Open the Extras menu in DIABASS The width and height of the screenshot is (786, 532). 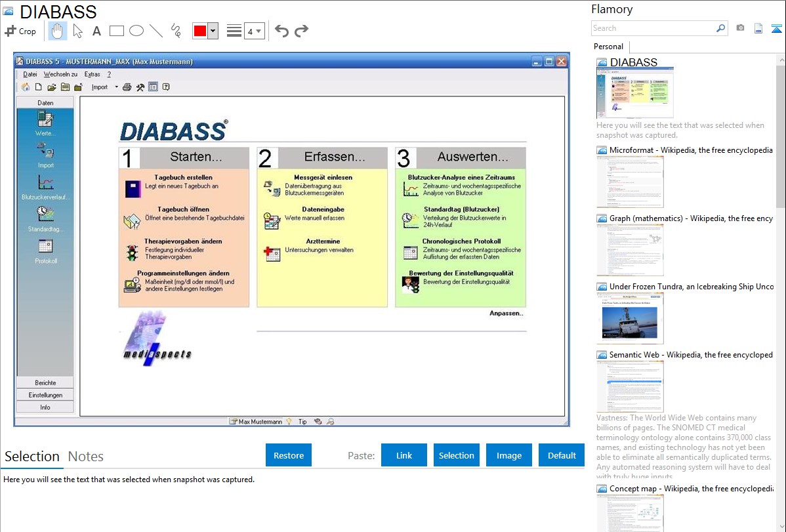[x=93, y=74]
